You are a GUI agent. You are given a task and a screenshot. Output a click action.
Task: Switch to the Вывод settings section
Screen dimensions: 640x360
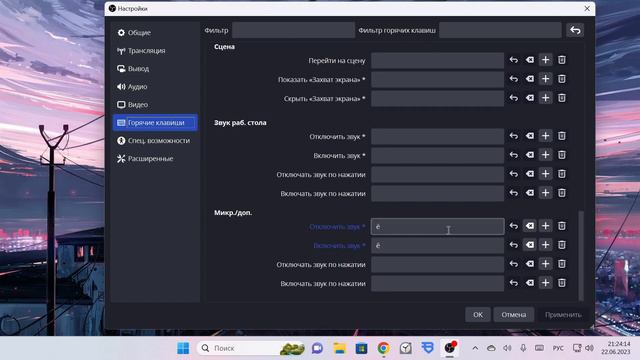[155, 69]
